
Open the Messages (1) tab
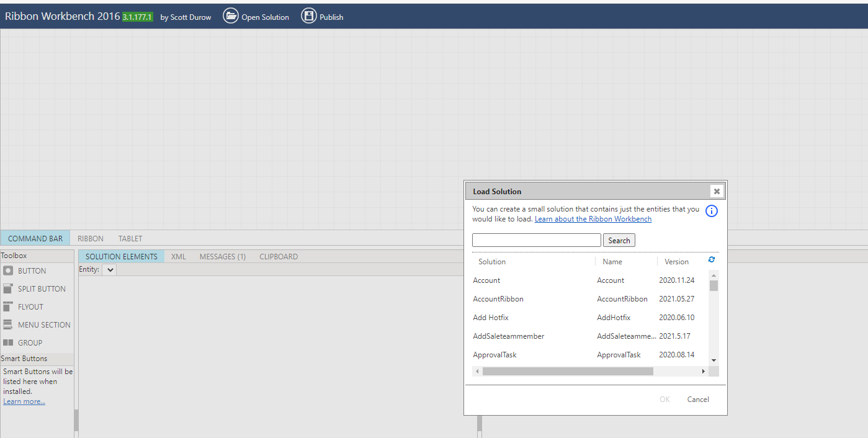click(223, 256)
